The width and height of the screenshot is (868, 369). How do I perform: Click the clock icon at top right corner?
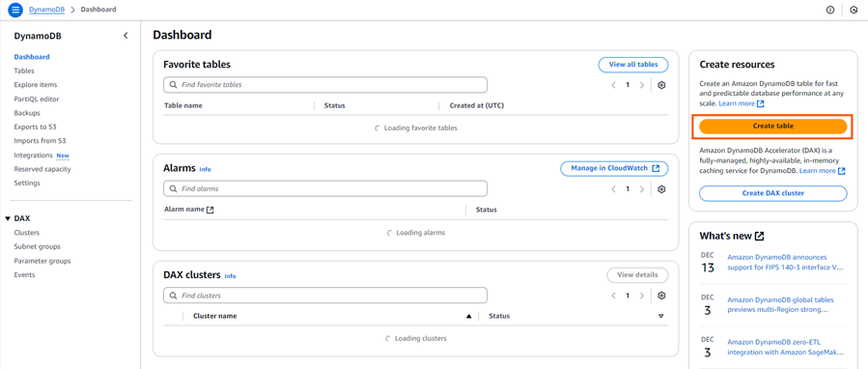[x=854, y=10]
